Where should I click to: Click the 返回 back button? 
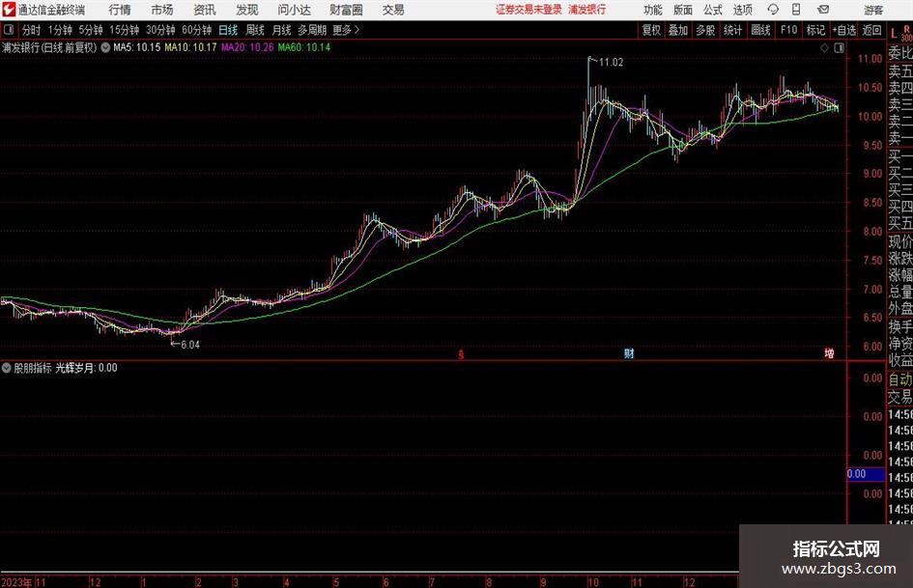(x=871, y=30)
